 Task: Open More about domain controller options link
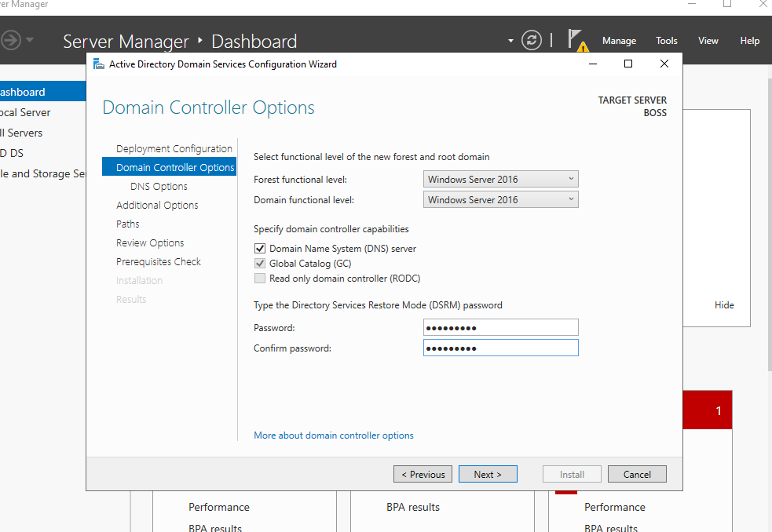pyautogui.click(x=334, y=435)
